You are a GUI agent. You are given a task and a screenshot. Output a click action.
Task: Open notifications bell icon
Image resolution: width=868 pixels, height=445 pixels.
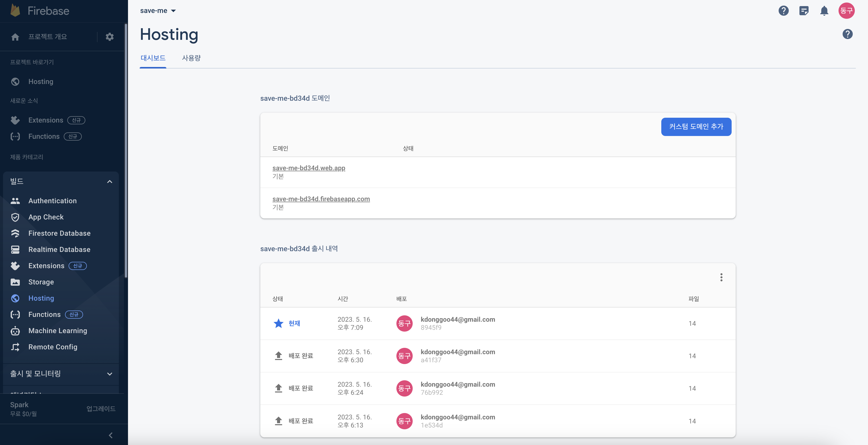[x=824, y=11]
